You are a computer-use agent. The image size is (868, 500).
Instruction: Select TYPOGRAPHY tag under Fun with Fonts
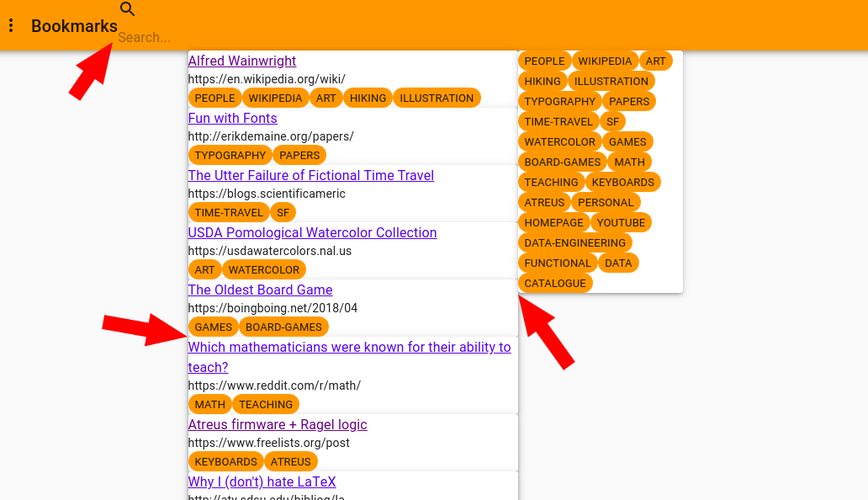(x=230, y=156)
